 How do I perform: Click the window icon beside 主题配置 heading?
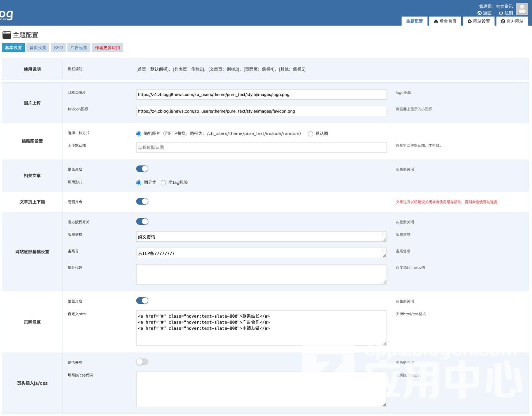pyautogui.click(x=7, y=35)
